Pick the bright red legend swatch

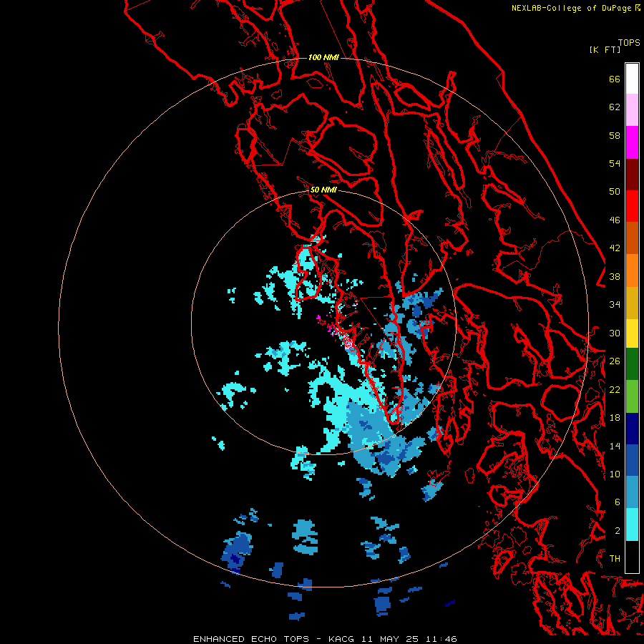point(632,206)
